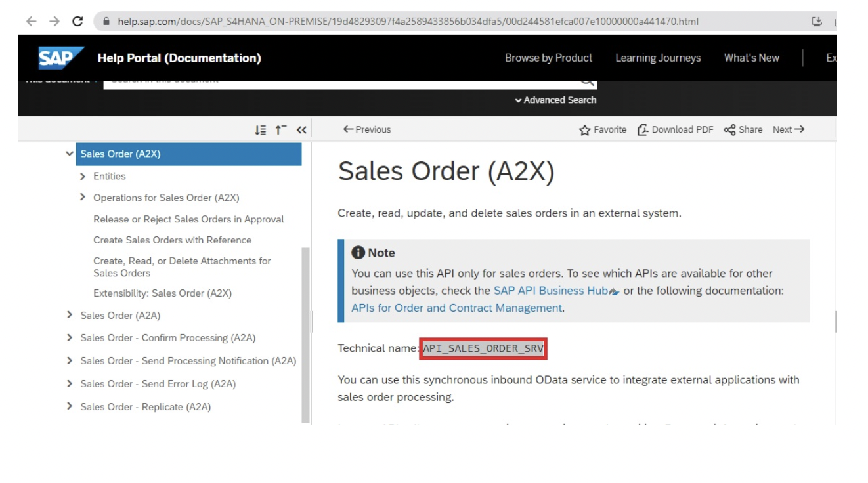Open Extensibility: Sales Order (A2X)
Viewport: 868px width, 483px height.
(x=162, y=293)
